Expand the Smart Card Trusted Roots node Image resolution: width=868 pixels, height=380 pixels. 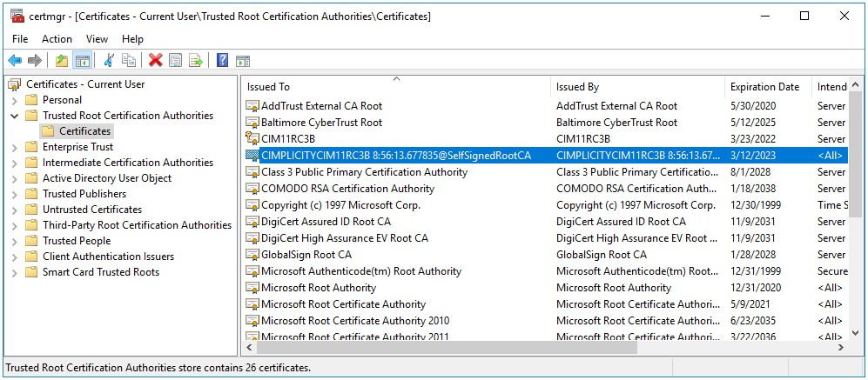tap(15, 272)
